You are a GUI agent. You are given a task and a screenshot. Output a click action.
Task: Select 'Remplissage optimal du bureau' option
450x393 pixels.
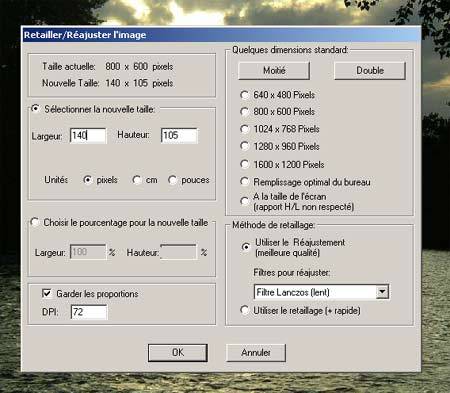[245, 182]
